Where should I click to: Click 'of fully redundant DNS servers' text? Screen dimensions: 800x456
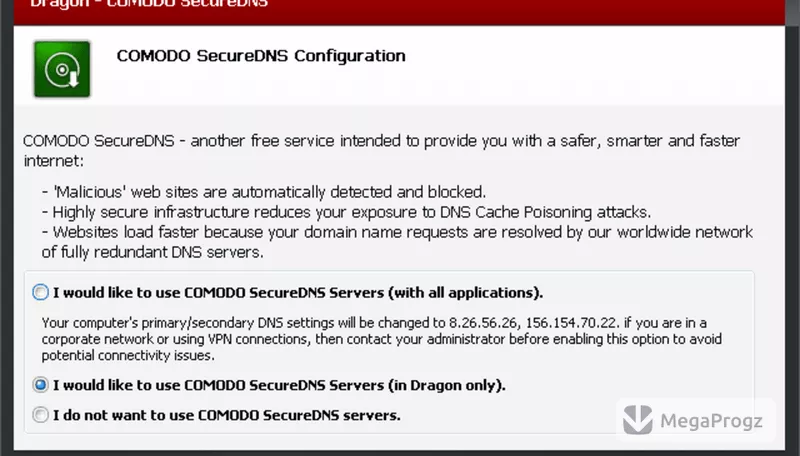point(153,252)
